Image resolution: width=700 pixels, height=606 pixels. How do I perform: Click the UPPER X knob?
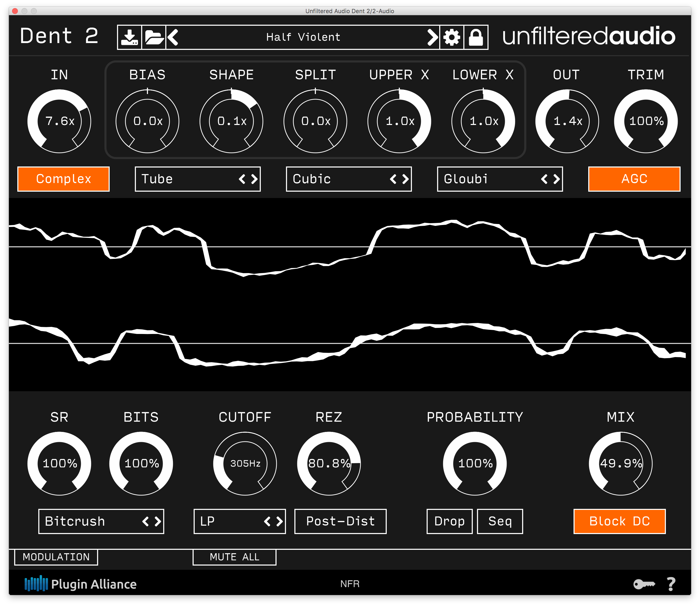tap(399, 121)
